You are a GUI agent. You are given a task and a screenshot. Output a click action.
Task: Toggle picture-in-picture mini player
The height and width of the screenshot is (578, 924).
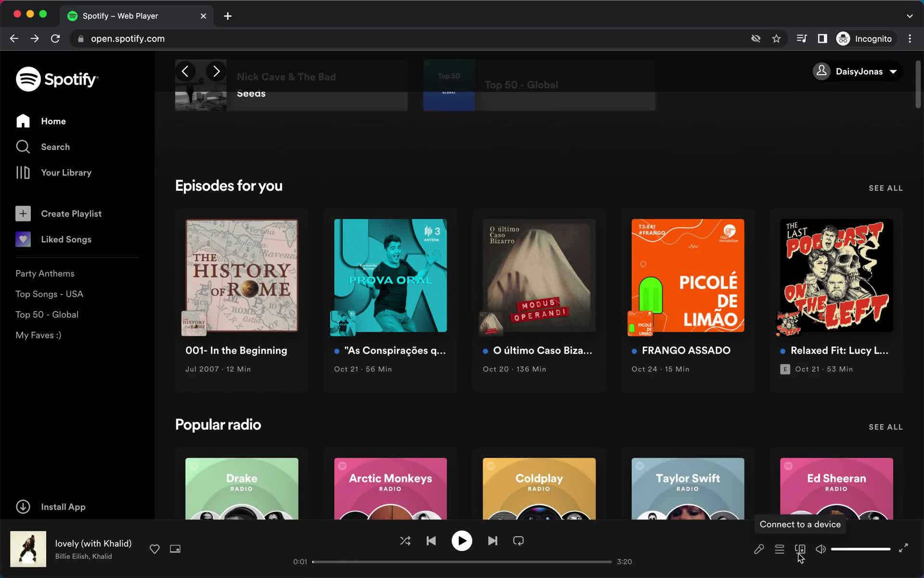tap(175, 549)
